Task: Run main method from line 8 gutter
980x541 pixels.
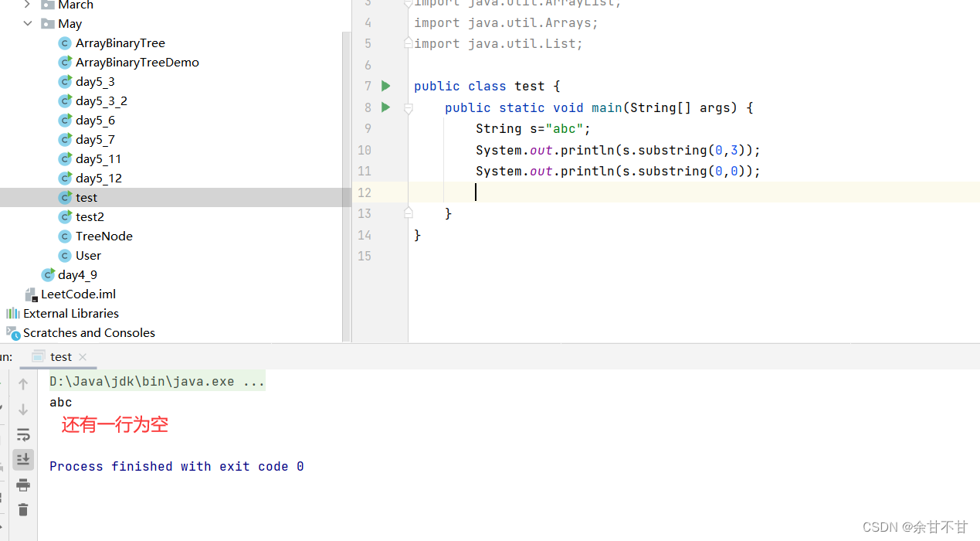Action: (386, 107)
